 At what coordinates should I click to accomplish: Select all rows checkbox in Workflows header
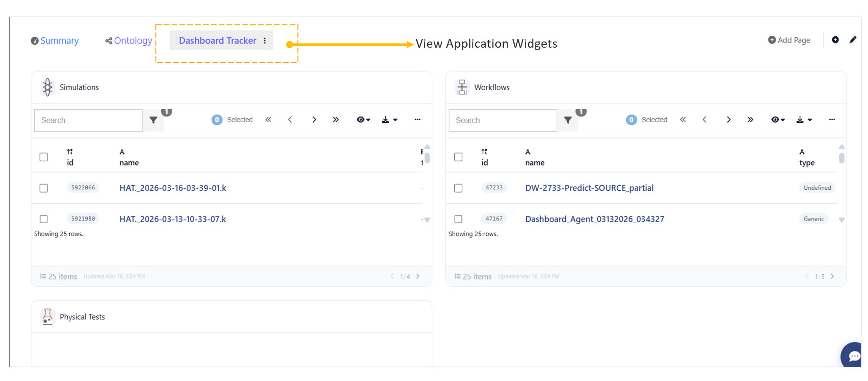coord(458,157)
